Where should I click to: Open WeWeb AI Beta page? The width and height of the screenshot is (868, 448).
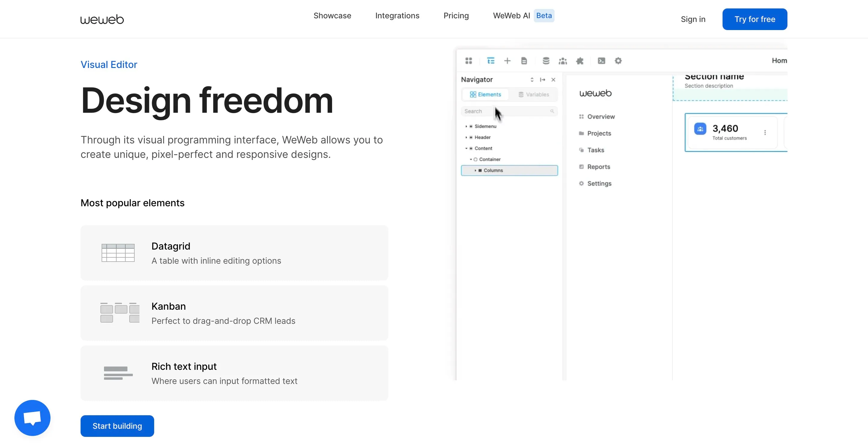pos(523,16)
